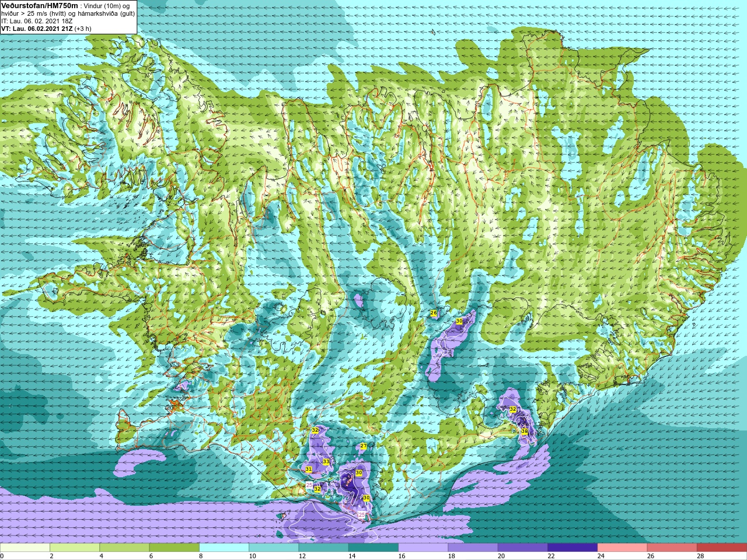Select the 4–6 m/s green legend swatch
Viewport: 747px width, 560px height.
[124, 548]
